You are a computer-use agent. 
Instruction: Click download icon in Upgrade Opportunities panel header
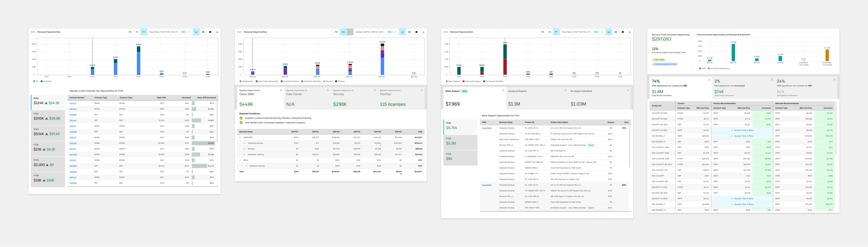[x=217, y=32]
